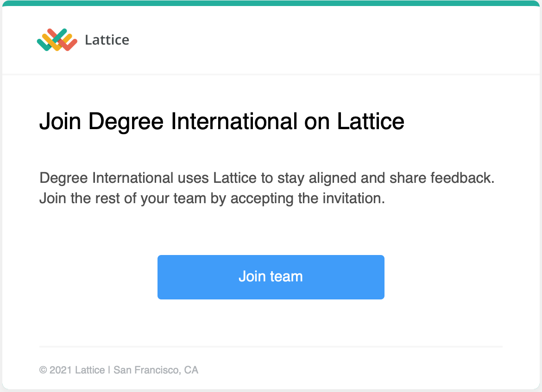Click the Lattice multicolor logo icon

pos(57,40)
